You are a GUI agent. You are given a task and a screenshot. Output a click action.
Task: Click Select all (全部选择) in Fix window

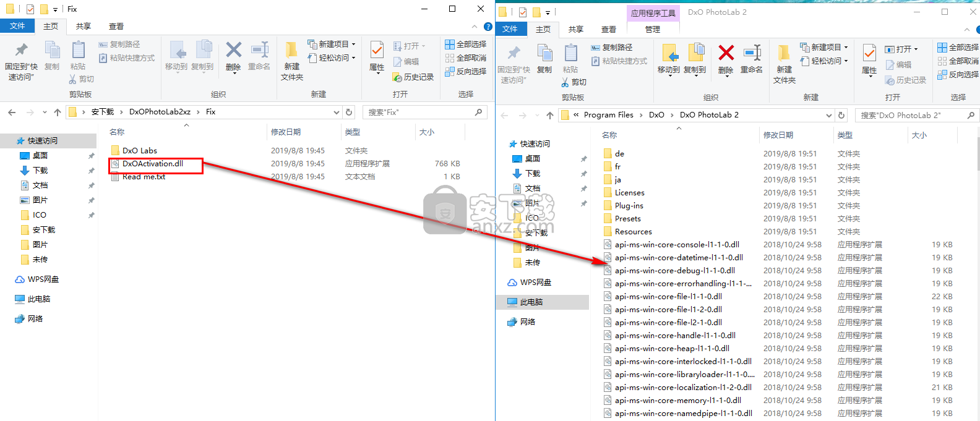pyautogui.click(x=466, y=45)
